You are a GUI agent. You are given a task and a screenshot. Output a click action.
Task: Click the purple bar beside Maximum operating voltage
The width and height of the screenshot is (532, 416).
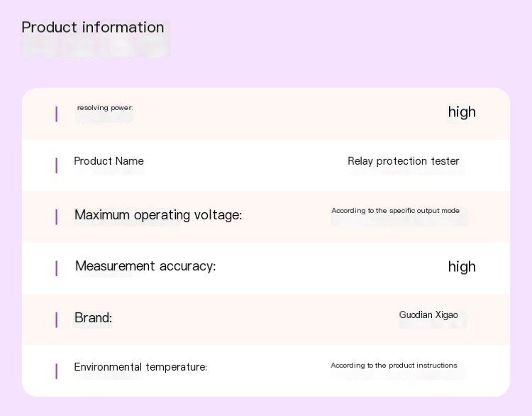point(56,217)
